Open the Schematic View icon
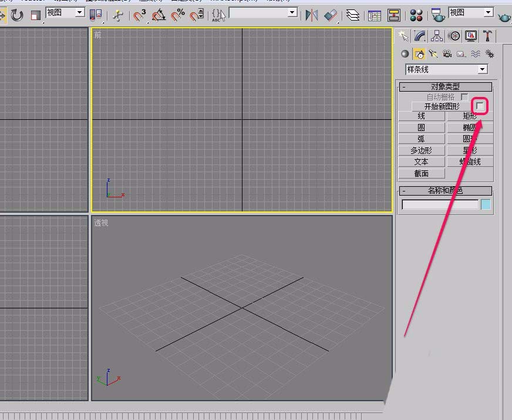The width and height of the screenshot is (512, 420). (394, 15)
